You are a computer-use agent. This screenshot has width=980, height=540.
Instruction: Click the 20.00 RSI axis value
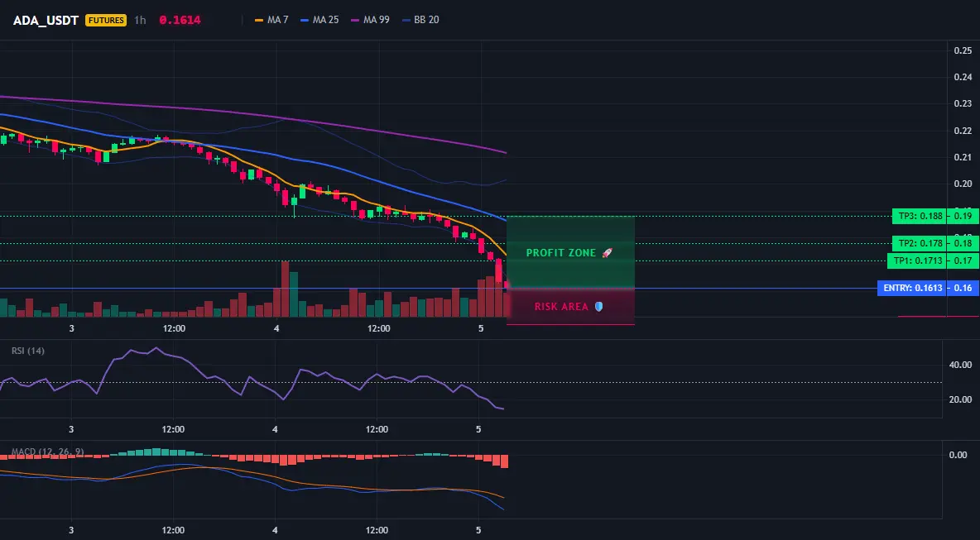click(x=960, y=399)
